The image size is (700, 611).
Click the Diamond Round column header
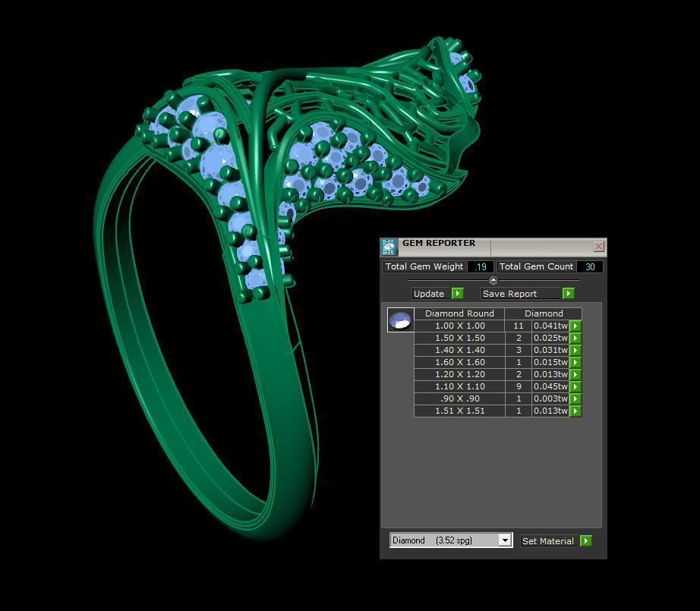click(459, 313)
